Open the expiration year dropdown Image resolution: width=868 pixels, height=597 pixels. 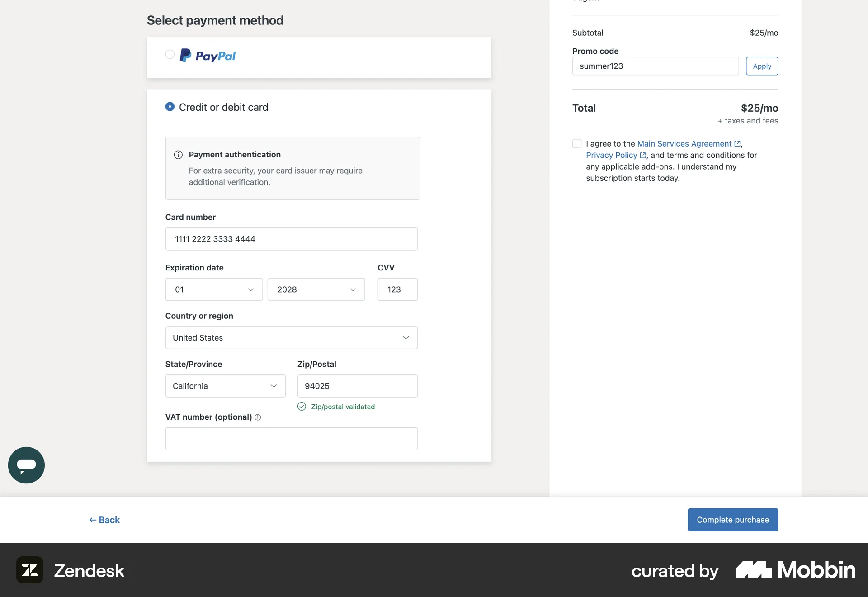point(316,289)
